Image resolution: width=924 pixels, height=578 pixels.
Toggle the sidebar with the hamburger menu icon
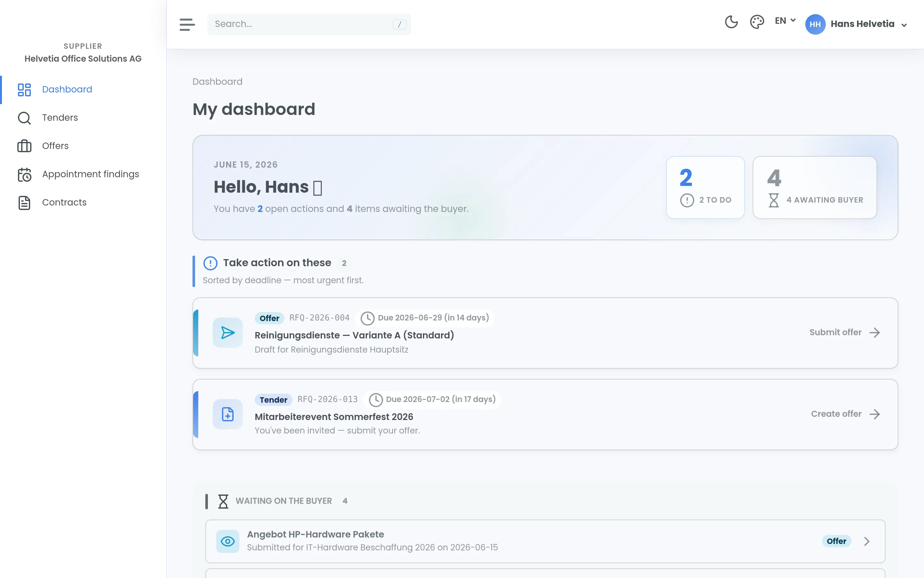[187, 24]
